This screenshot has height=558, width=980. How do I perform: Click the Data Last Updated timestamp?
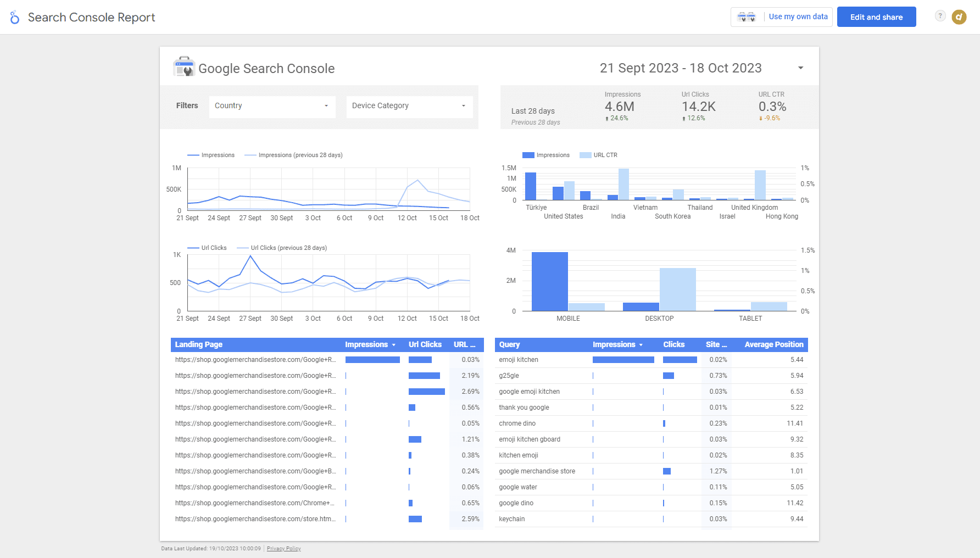[x=211, y=549]
